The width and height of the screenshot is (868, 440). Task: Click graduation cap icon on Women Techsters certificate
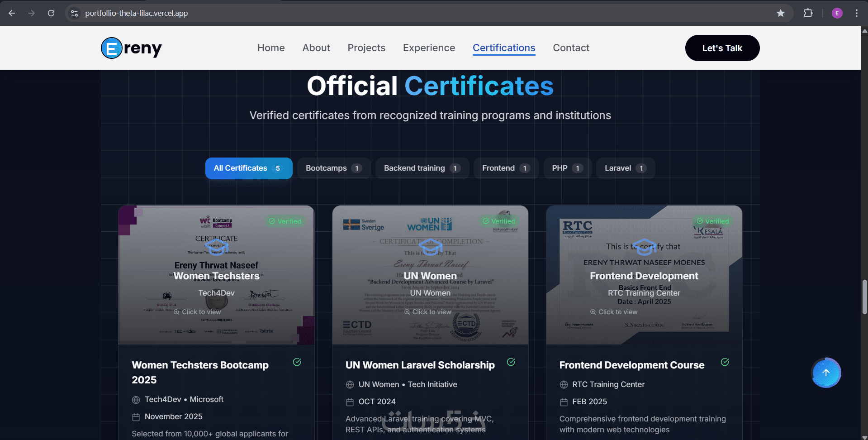coord(217,247)
